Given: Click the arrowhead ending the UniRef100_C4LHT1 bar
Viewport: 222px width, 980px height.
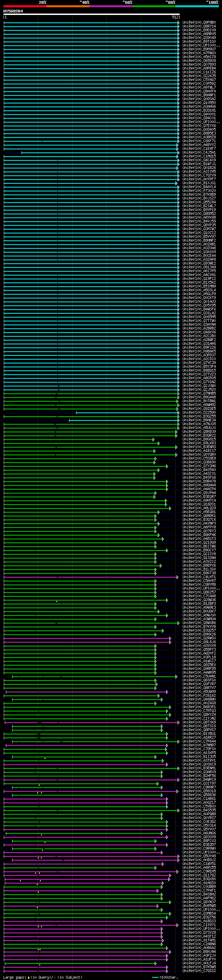Looking at the screenshot, I should tap(177, 577).
